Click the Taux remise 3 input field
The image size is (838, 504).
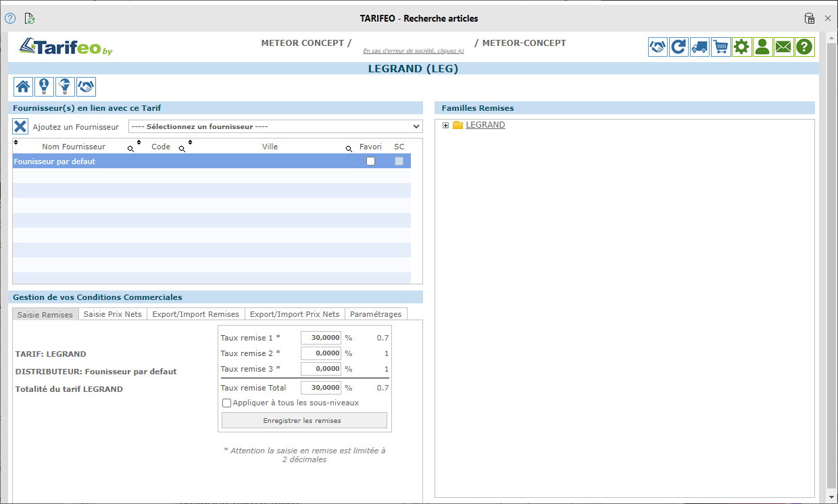click(321, 369)
